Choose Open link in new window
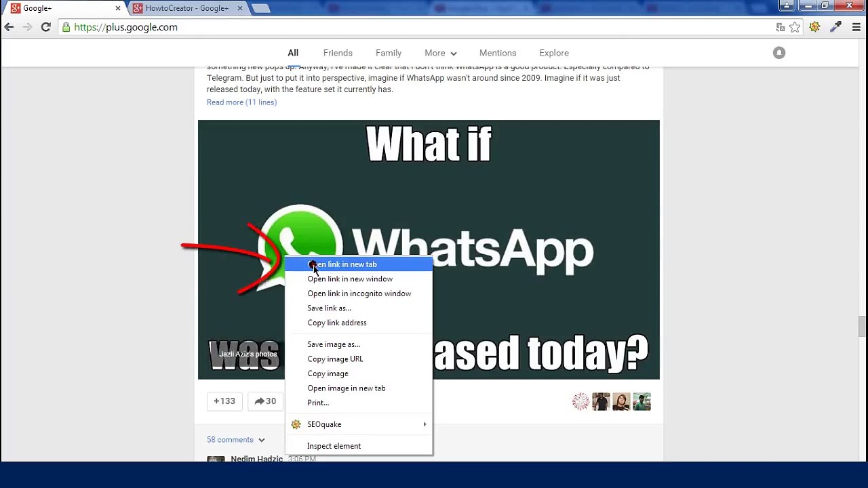The image size is (868, 488). (359, 279)
